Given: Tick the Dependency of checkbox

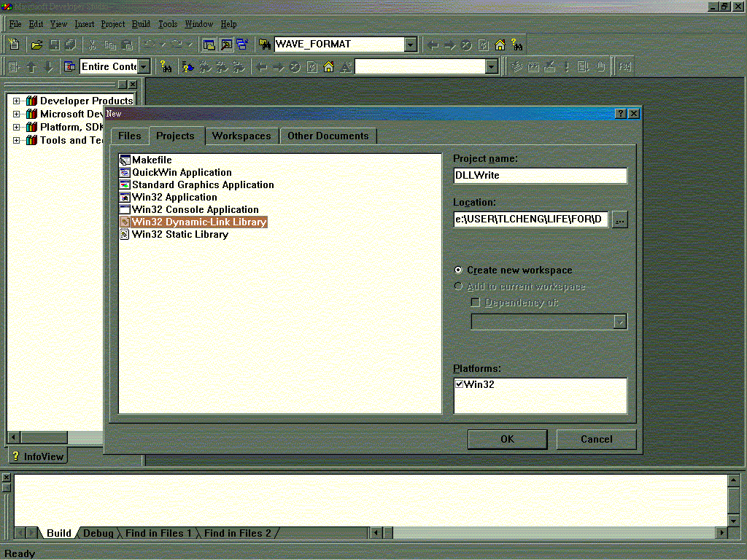Looking at the screenshot, I should coord(475,303).
